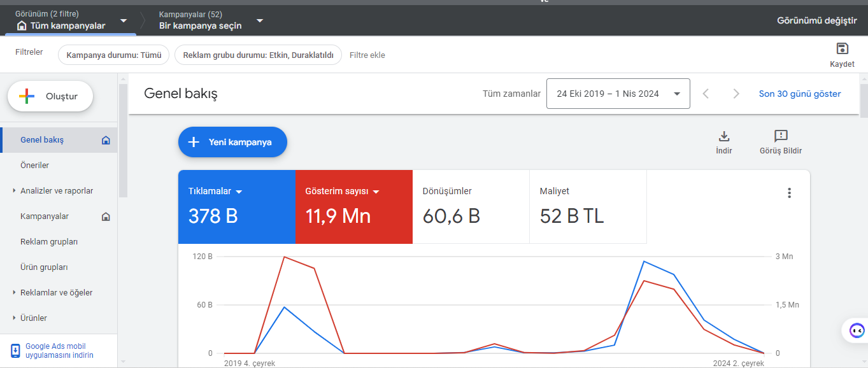
Task: Select the red Gösterim sayısı metric tile
Action: coord(353,207)
